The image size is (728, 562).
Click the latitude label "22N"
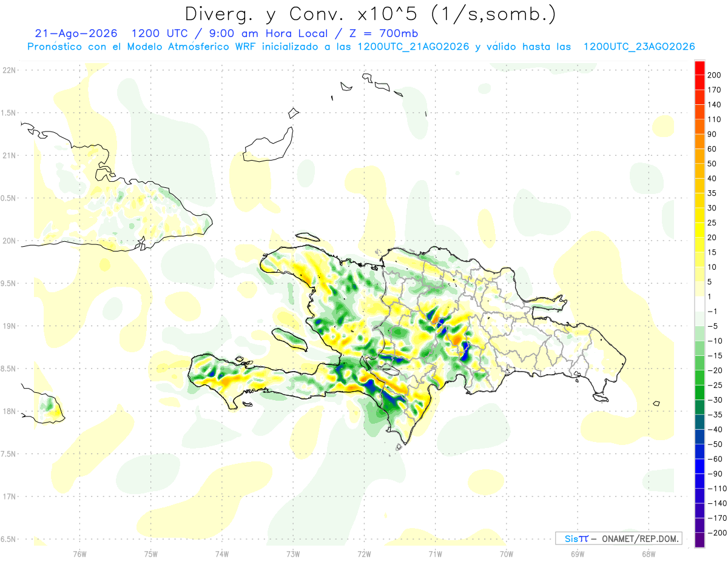click(x=9, y=70)
